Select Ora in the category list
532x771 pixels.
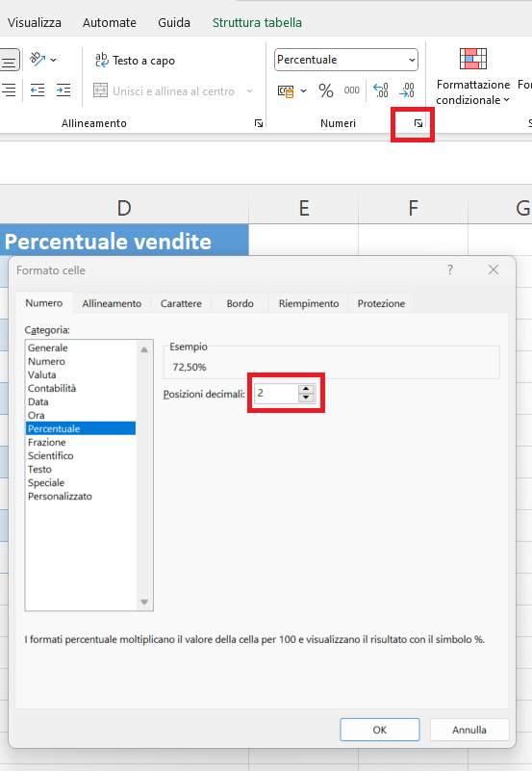(81, 416)
